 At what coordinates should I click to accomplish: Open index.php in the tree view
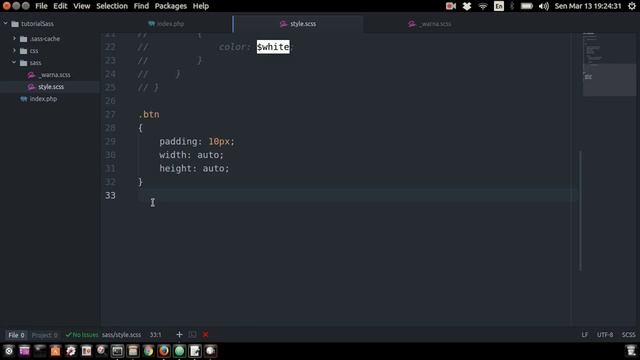(43, 99)
